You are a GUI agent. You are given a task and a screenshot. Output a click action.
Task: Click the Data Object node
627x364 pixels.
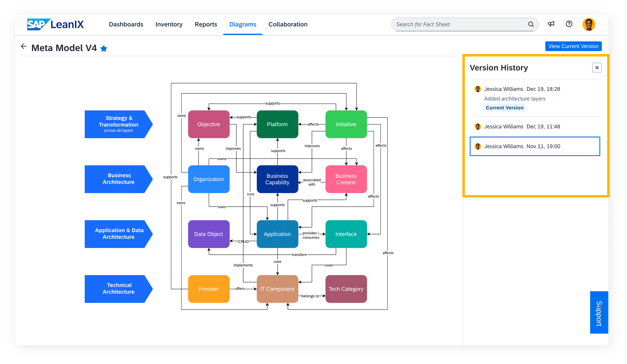(x=209, y=234)
